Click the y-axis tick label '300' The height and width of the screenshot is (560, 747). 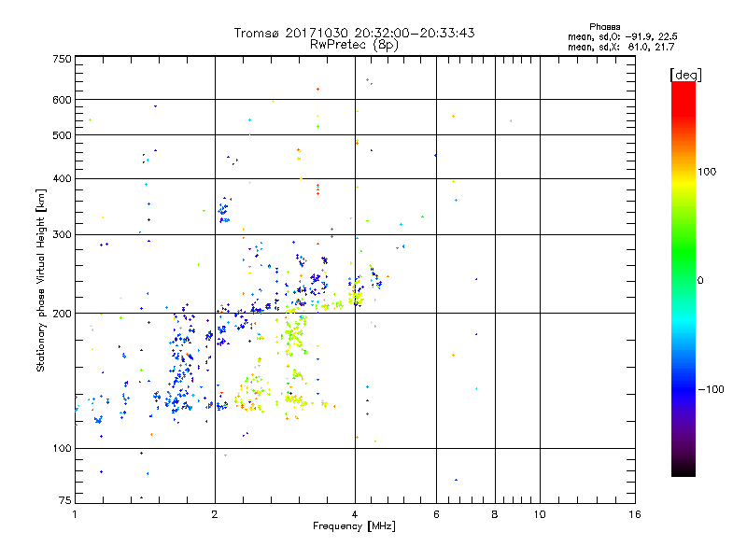63,235
